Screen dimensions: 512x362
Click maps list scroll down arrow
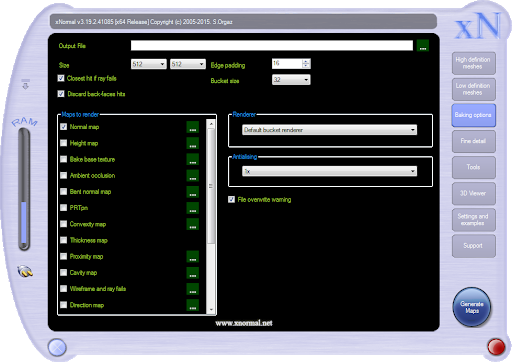(x=211, y=310)
